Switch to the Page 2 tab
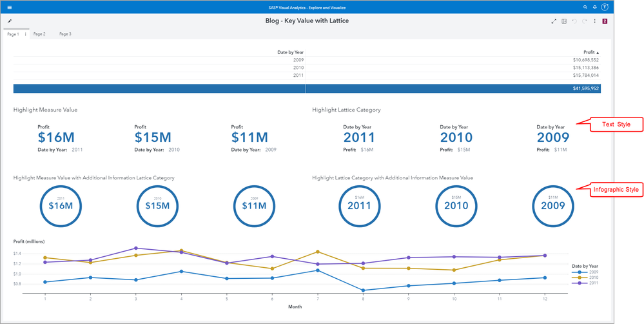Image resolution: width=644 pixels, height=324 pixels. [39, 34]
